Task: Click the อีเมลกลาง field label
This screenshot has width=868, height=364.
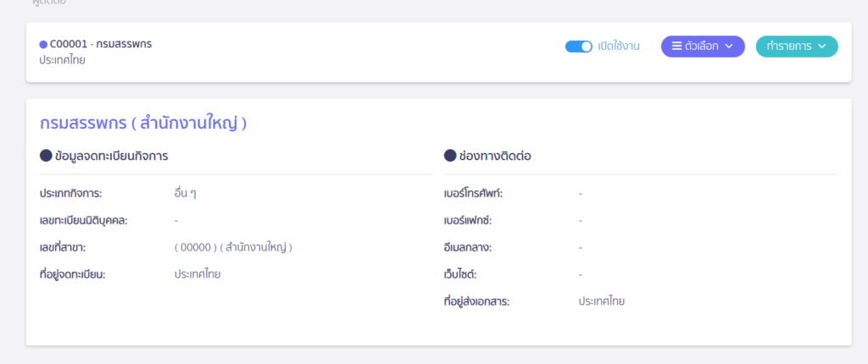Action: click(x=468, y=247)
